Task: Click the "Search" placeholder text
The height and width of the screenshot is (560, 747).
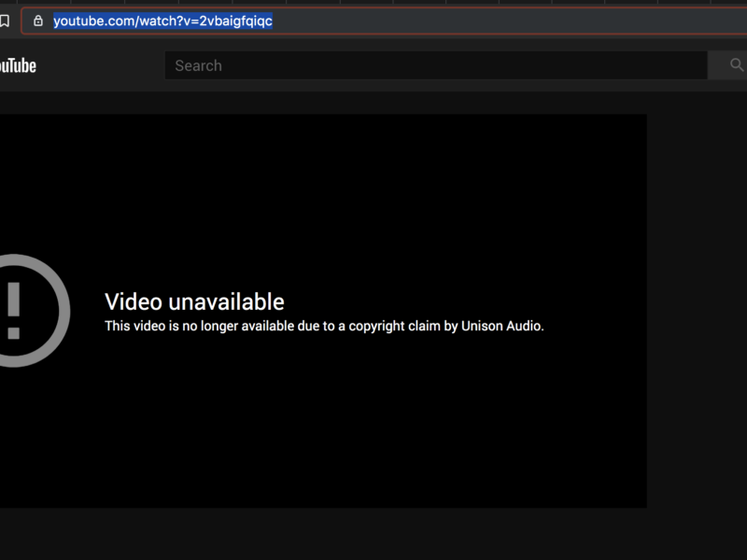Action: click(198, 65)
